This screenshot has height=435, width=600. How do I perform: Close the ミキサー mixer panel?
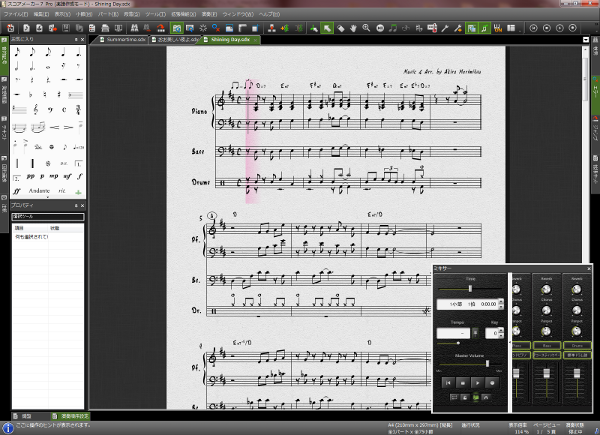click(591, 269)
